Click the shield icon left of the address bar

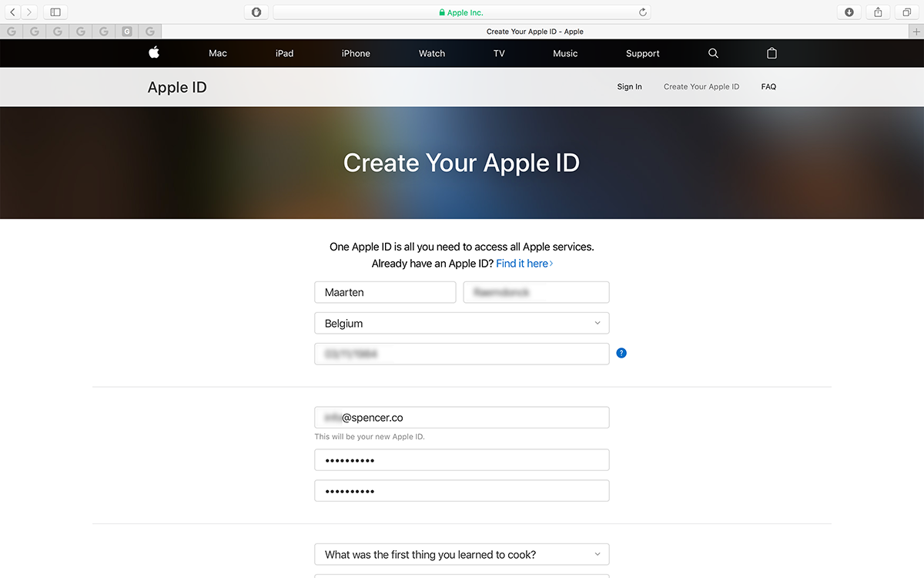pos(255,12)
